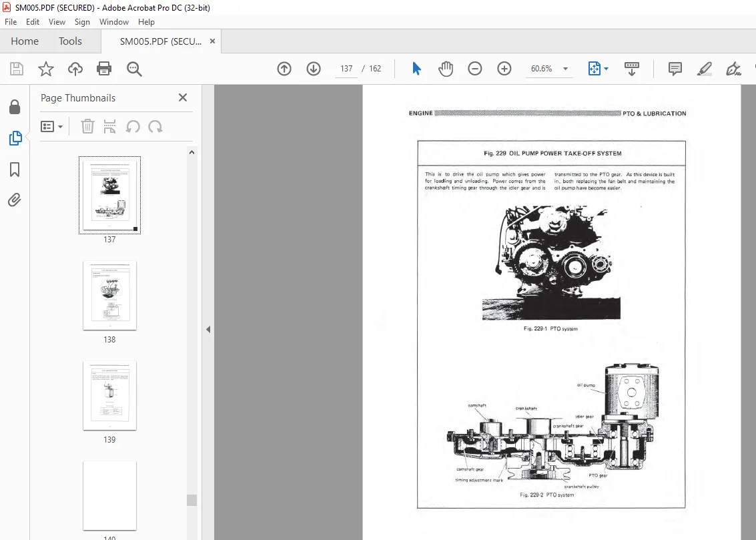The image size is (756, 540).
Task: Click the 162 total pages text
Action: click(375, 69)
